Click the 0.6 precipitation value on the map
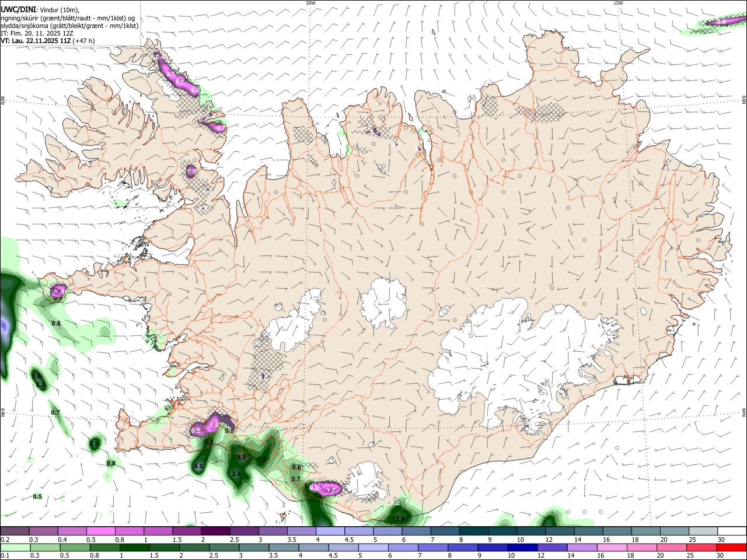 (296, 468)
